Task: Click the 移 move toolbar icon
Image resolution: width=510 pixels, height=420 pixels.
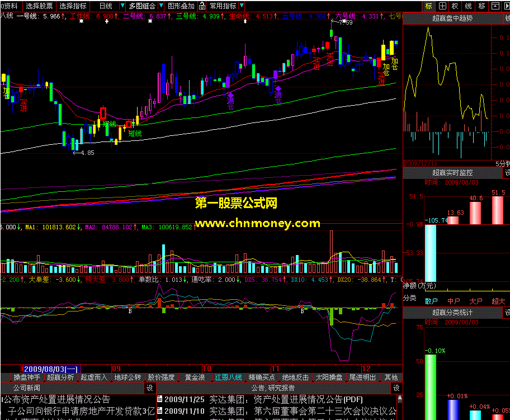Action: point(481,6)
